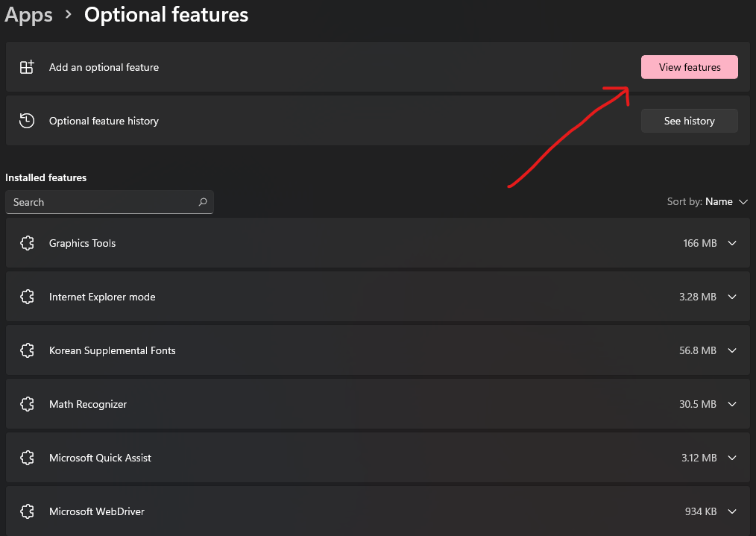Select the Math Recognizer label
The image size is (756, 536).
(x=88, y=404)
